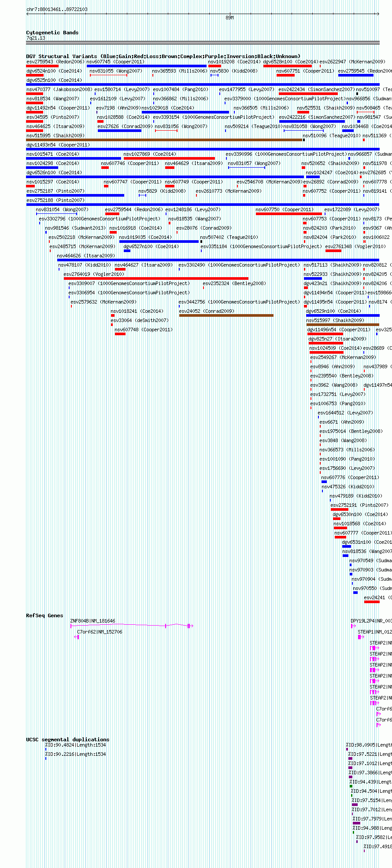Image resolution: width=392 pixels, height=868 pixels.
Task: Click nsv831055 (Wong2007) variant label
Action: pos(116,71)
